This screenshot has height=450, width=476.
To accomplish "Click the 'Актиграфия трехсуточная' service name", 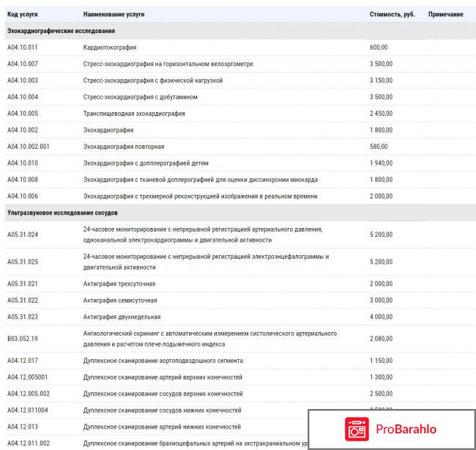I will (x=119, y=284).
